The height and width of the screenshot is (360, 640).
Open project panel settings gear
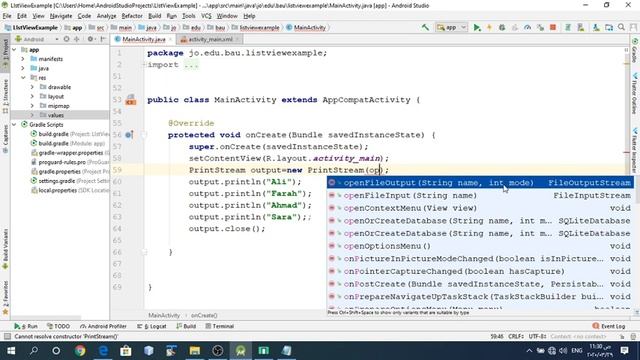tap(90, 39)
